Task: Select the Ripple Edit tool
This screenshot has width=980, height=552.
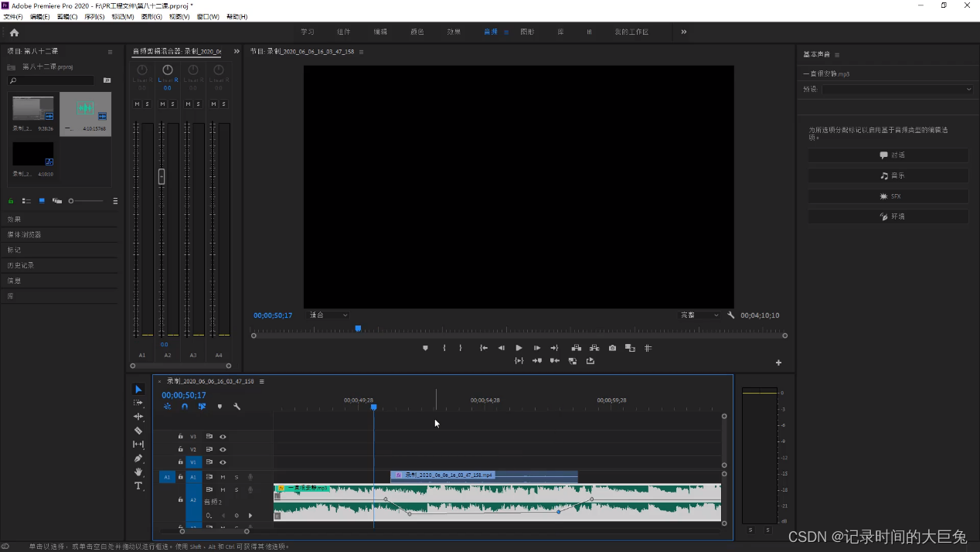Action: [x=138, y=417]
